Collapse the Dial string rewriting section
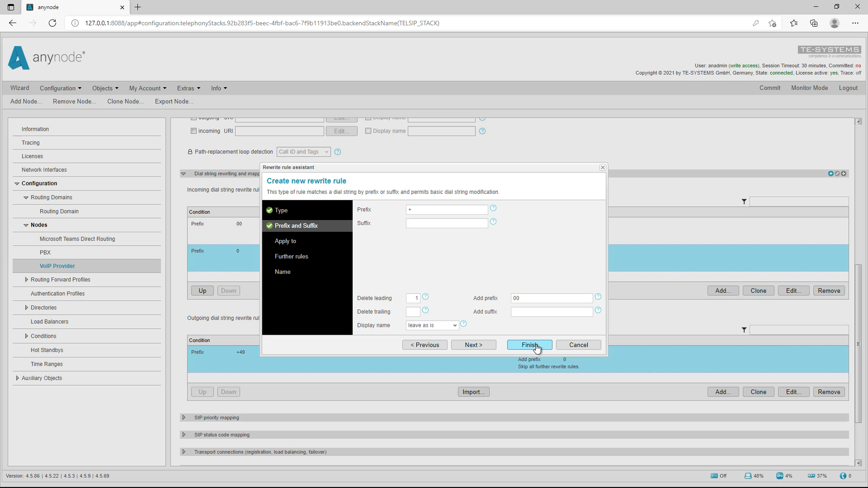This screenshot has width=868, height=488. tap(183, 174)
